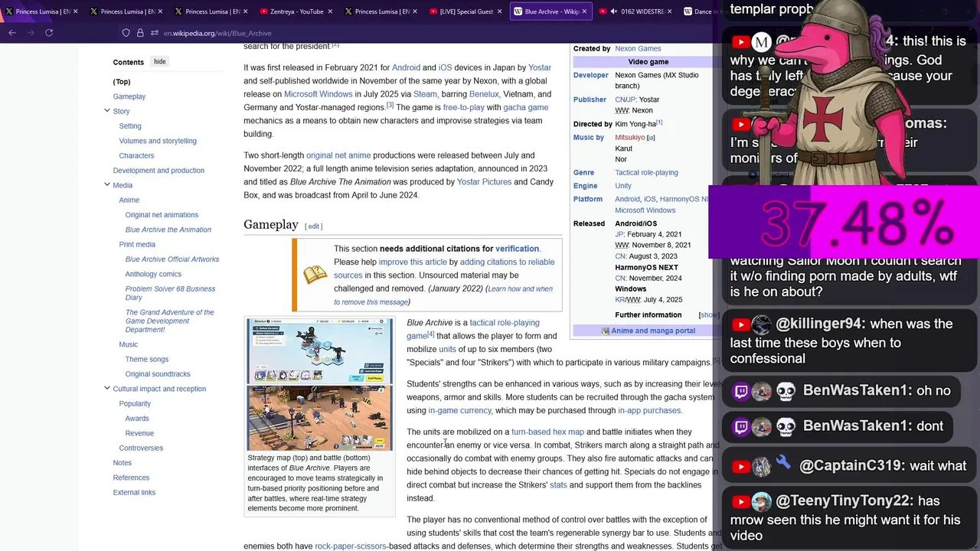
Task: Open the Benelux link
Action: pyautogui.click(x=484, y=94)
